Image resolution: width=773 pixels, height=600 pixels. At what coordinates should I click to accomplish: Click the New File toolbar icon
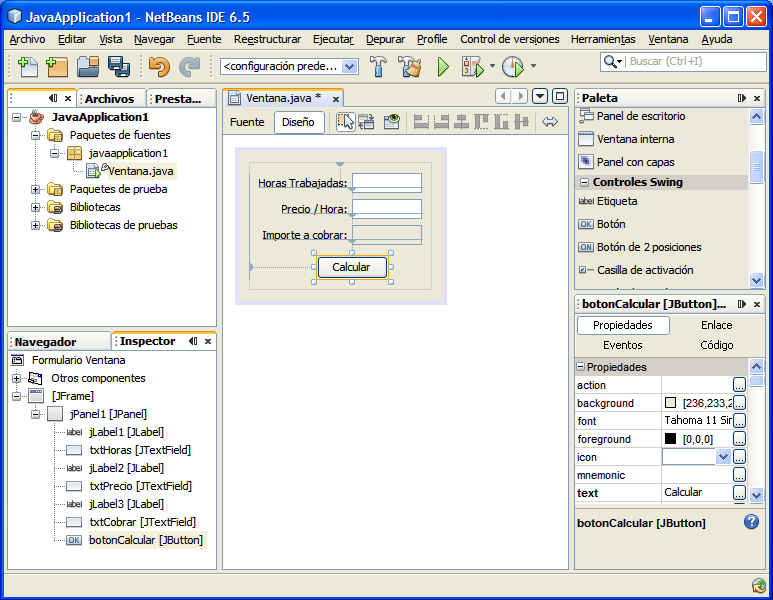click(x=28, y=67)
